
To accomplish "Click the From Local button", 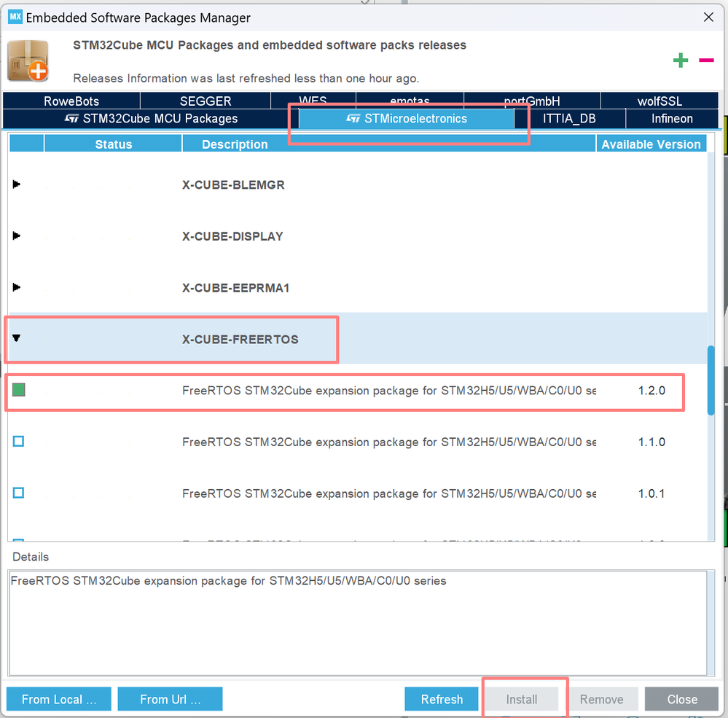I will (x=59, y=699).
